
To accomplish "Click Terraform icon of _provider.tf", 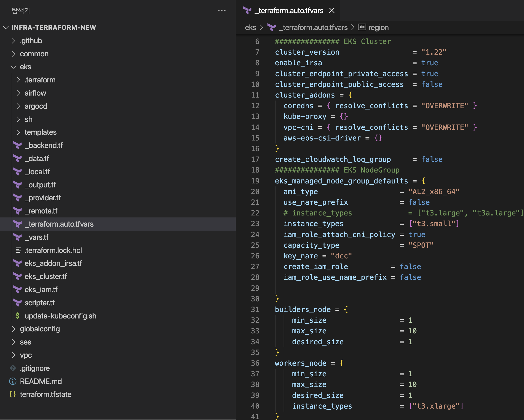I will (18, 198).
